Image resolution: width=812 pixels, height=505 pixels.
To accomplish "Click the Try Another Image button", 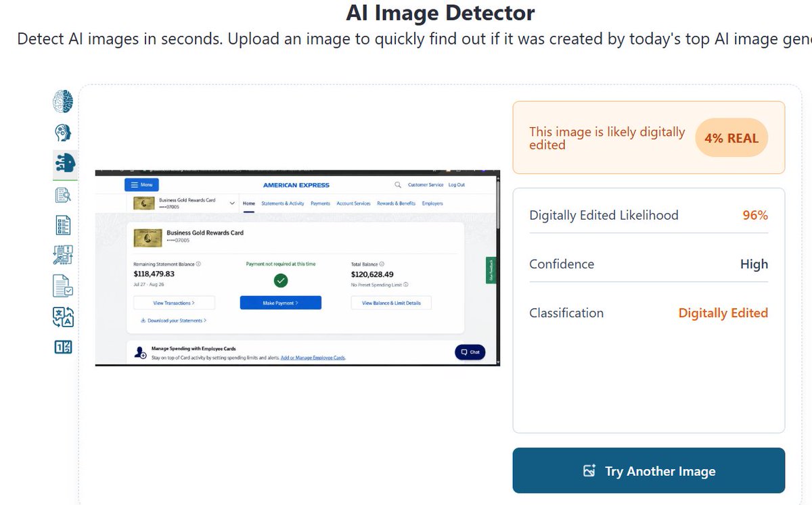I will (648, 471).
